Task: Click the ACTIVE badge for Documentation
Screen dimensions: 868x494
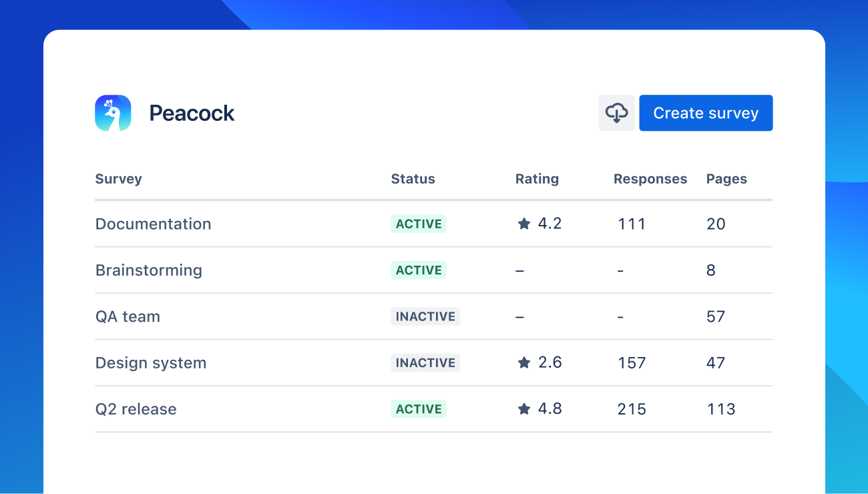Action: pyautogui.click(x=419, y=224)
